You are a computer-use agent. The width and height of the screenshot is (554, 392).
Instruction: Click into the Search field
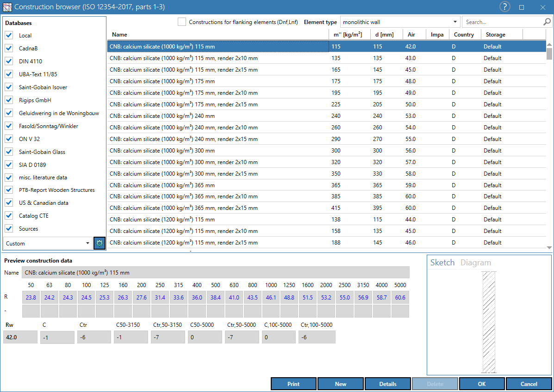click(503, 22)
